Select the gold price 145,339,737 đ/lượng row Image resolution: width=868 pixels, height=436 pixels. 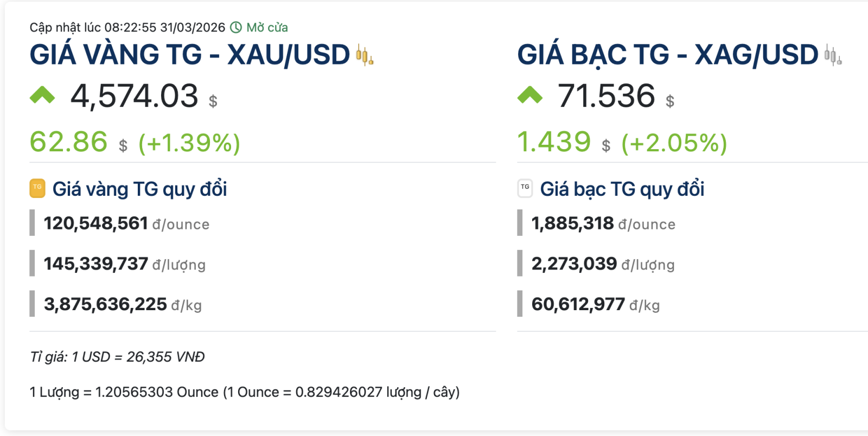(x=124, y=264)
